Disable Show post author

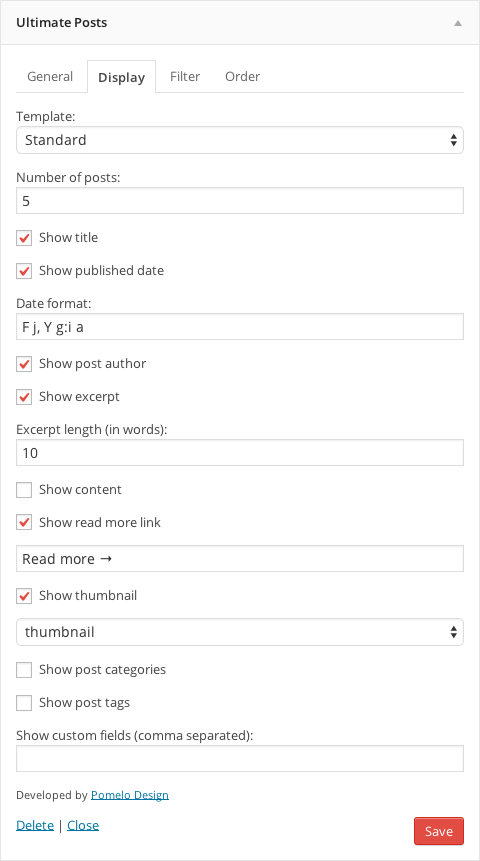point(24,364)
